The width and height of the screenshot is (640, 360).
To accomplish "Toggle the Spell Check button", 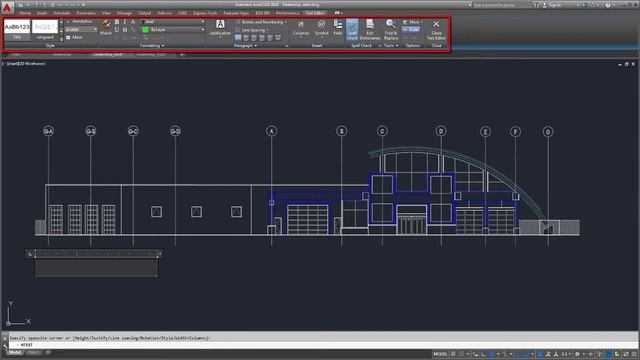I will [x=352, y=29].
